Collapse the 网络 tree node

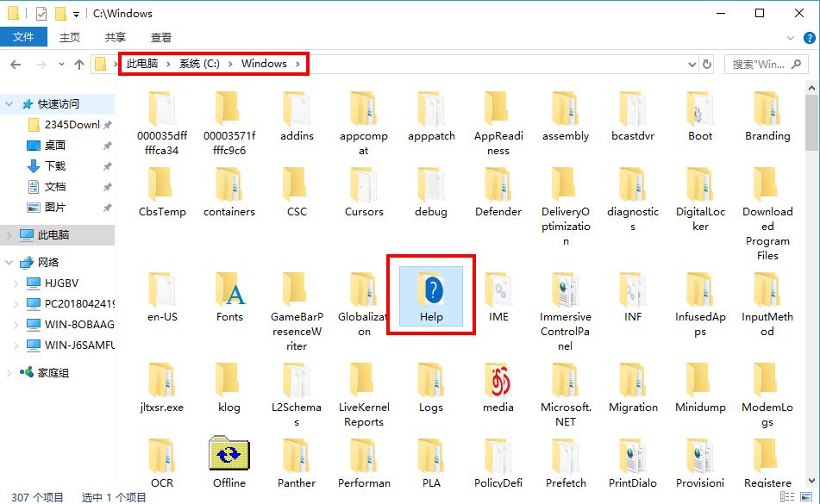point(9,262)
